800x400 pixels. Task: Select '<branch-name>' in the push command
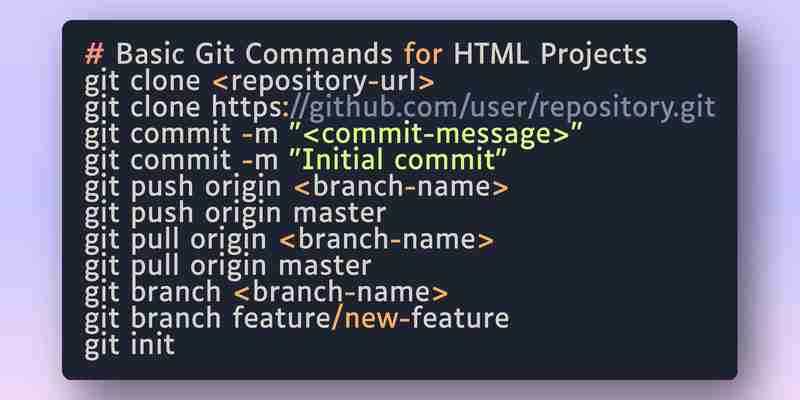tap(401, 187)
